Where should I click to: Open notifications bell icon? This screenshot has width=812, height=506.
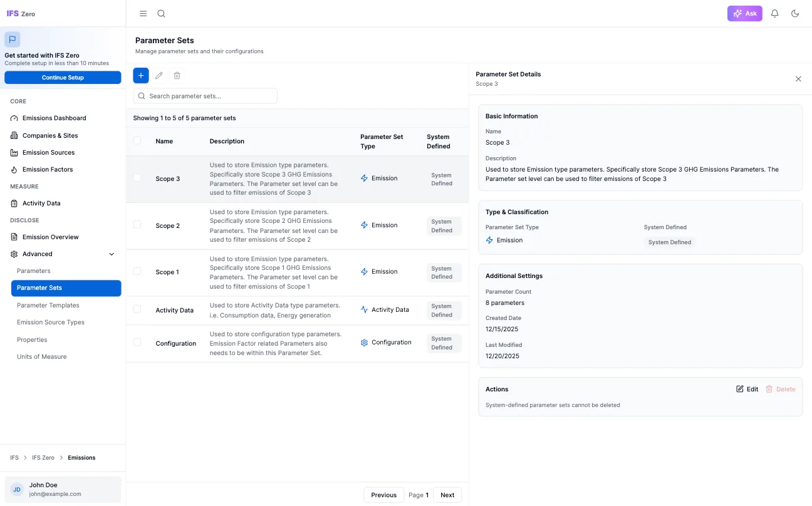tap(774, 14)
